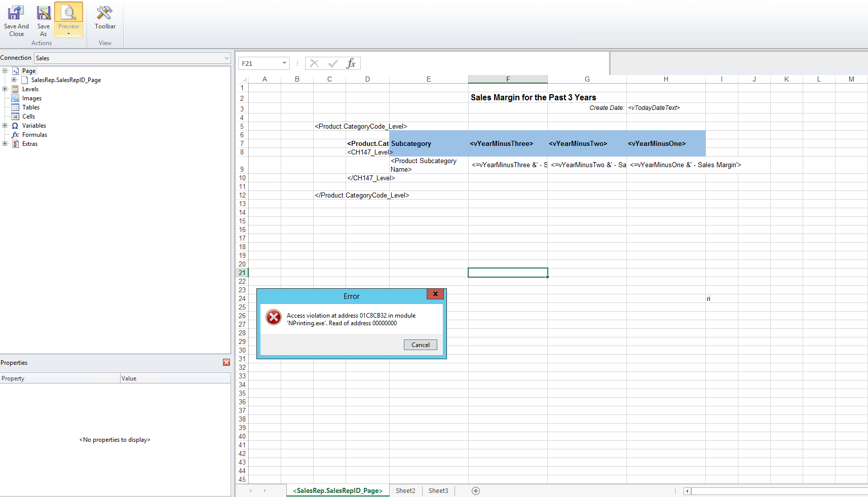This screenshot has height=497, width=868.
Task: Click the Create Date: cell
Action: (x=607, y=108)
